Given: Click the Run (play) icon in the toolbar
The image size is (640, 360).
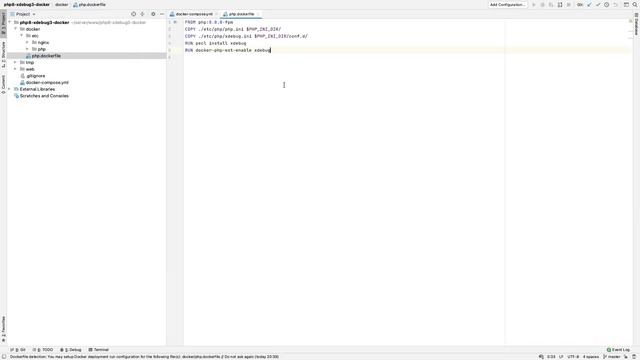Looking at the screenshot, I should pos(534,4).
